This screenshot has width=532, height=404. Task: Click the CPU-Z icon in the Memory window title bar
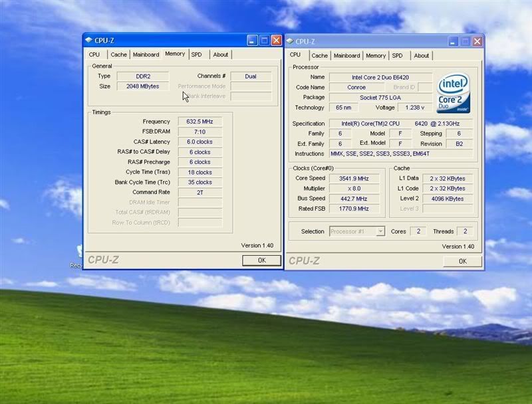89,40
